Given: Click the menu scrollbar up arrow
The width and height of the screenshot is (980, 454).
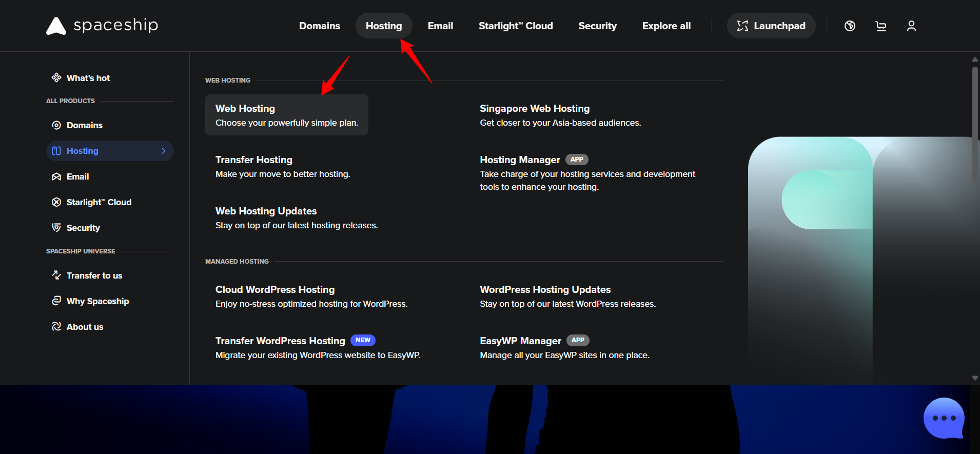Looking at the screenshot, I should [x=975, y=60].
